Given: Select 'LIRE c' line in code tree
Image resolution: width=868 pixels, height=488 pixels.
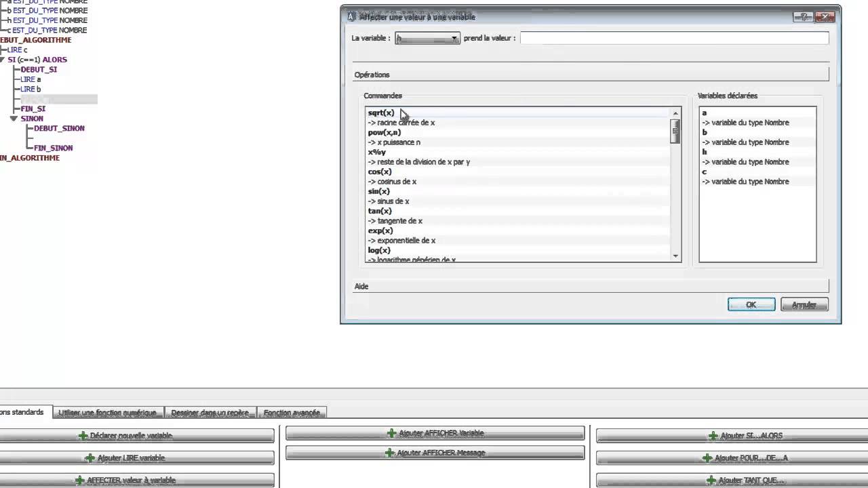Looking at the screenshot, I should coord(17,50).
